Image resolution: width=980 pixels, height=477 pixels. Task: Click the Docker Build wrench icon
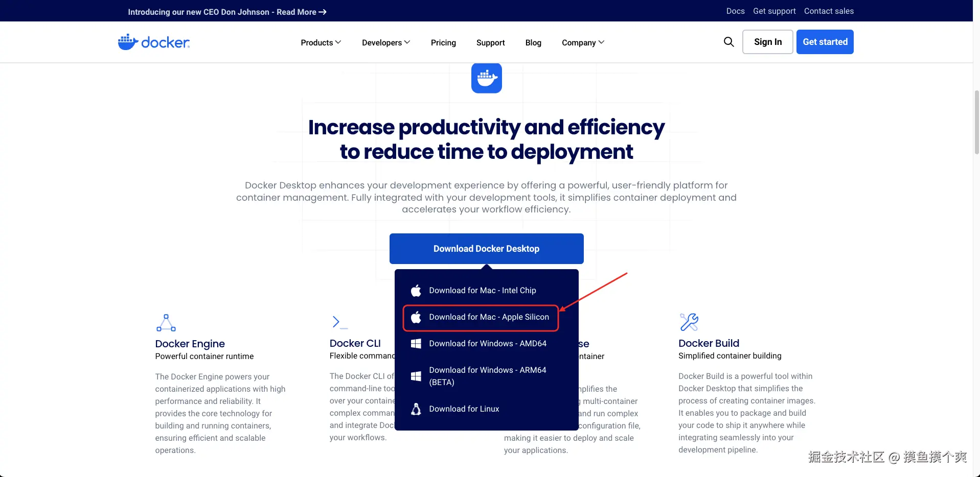pos(689,322)
